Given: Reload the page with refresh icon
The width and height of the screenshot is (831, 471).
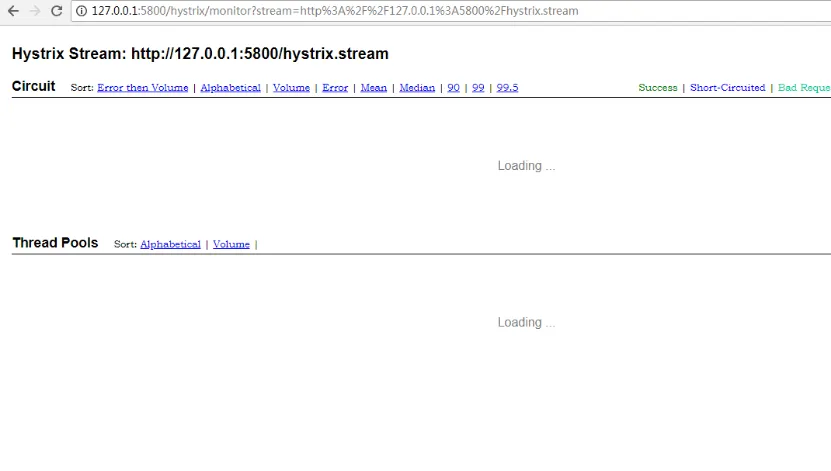Looking at the screenshot, I should tap(57, 11).
